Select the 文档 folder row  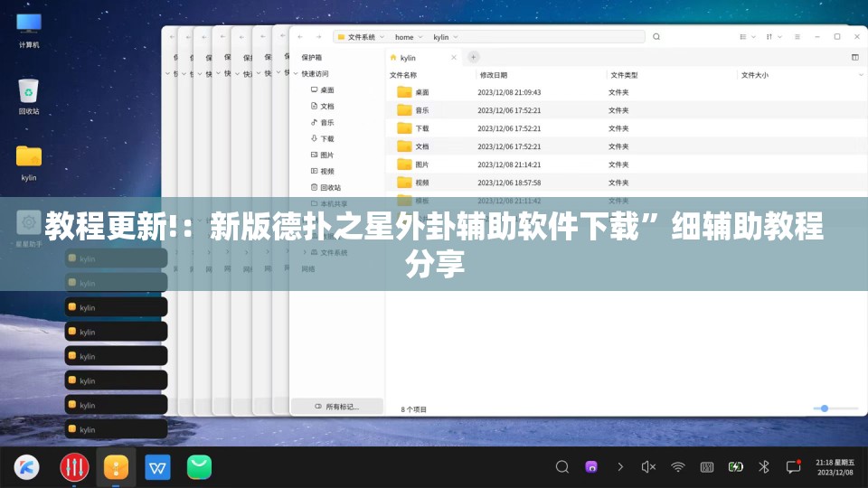coord(625,146)
